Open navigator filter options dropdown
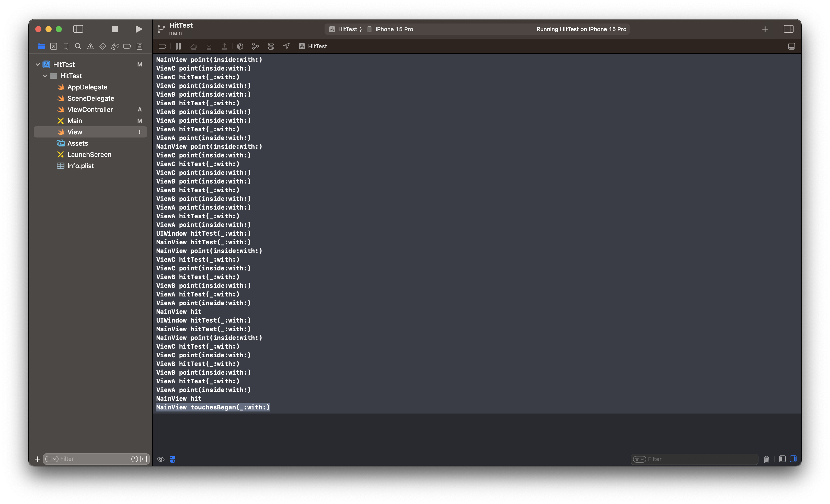 [52, 459]
